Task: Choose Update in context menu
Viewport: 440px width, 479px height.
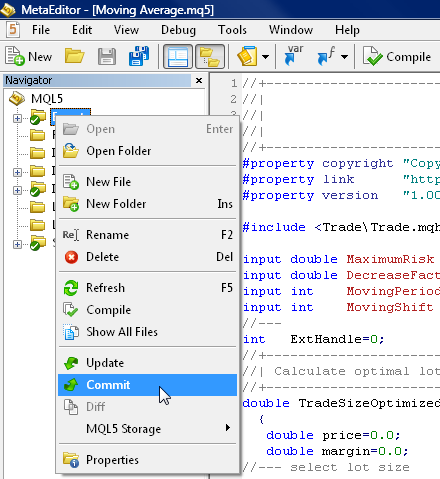Action: point(147,363)
